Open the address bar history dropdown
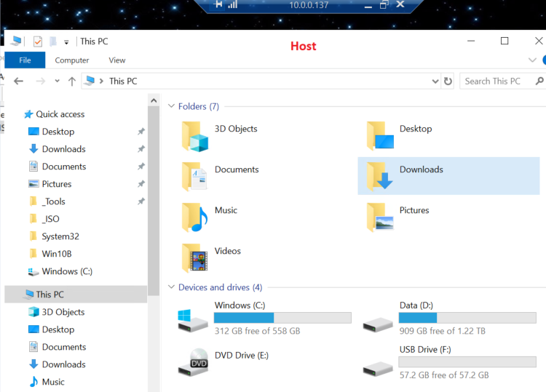Viewport: 546px width, 392px height. point(435,81)
